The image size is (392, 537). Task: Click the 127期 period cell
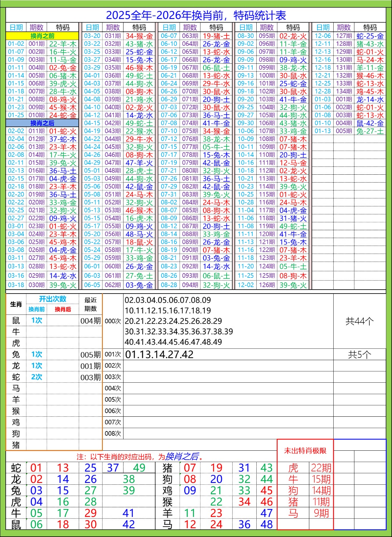[344, 36]
